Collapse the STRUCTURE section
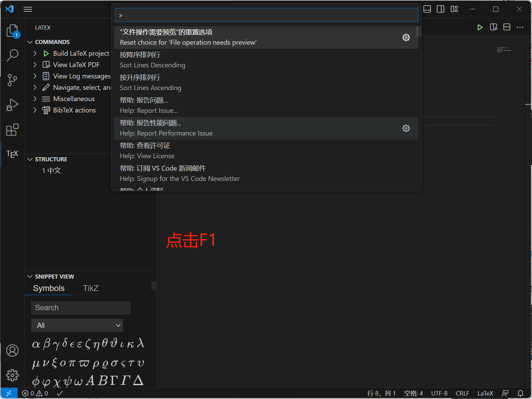 pyautogui.click(x=30, y=159)
